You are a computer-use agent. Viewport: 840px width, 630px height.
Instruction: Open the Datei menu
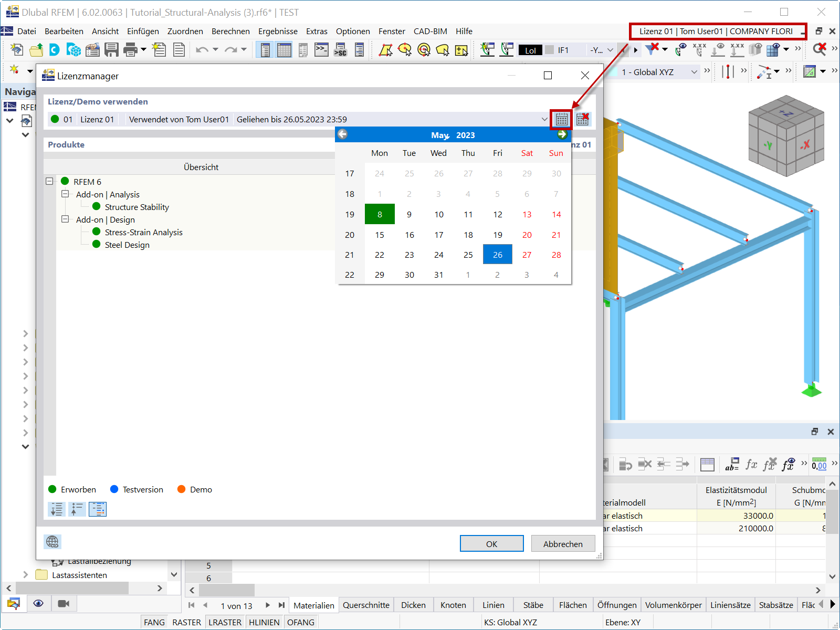pyautogui.click(x=27, y=31)
